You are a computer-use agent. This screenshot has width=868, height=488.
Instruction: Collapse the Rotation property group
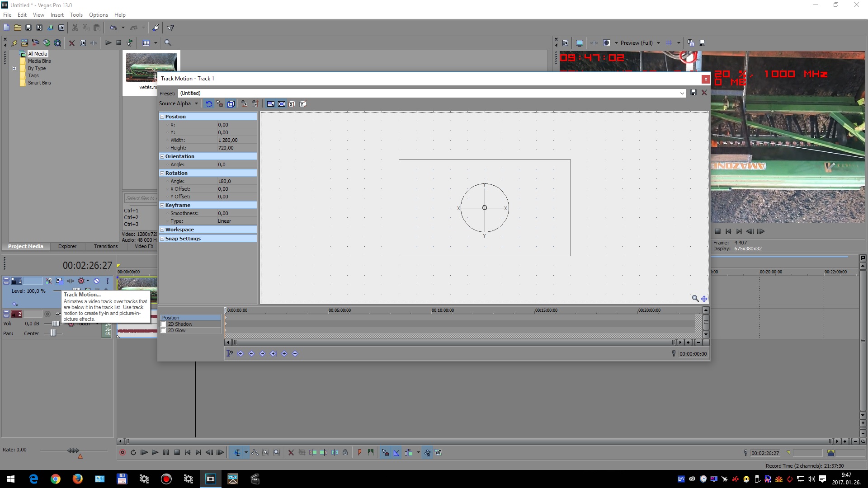tap(162, 173)
